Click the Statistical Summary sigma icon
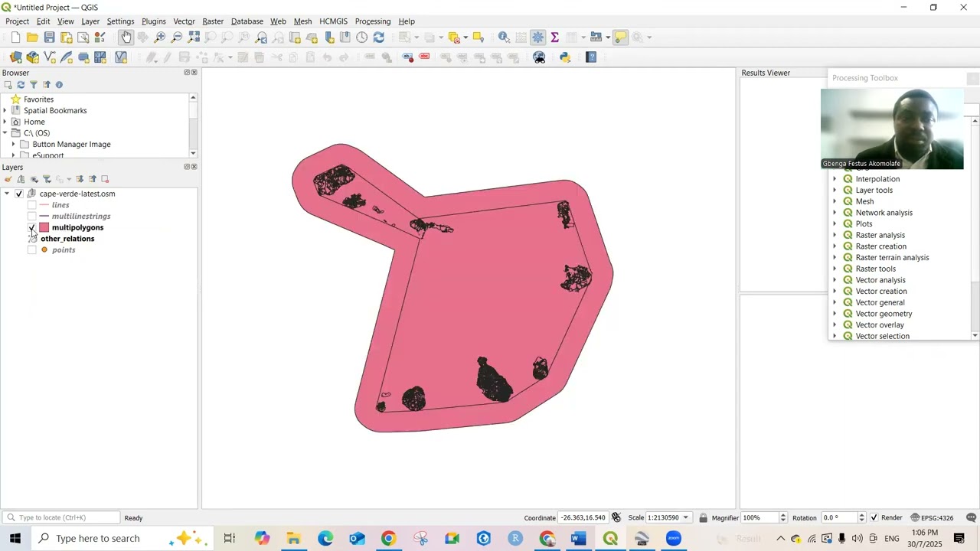 555,37
